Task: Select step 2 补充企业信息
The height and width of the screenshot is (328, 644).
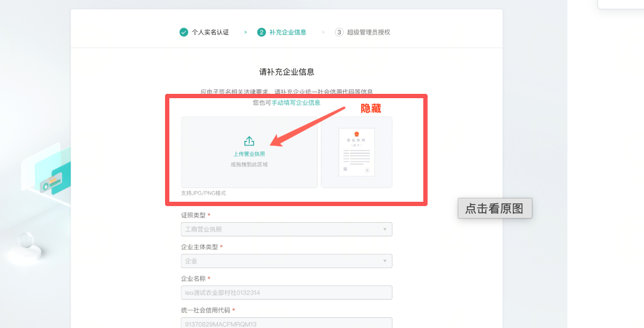Action: pos(282,32)
